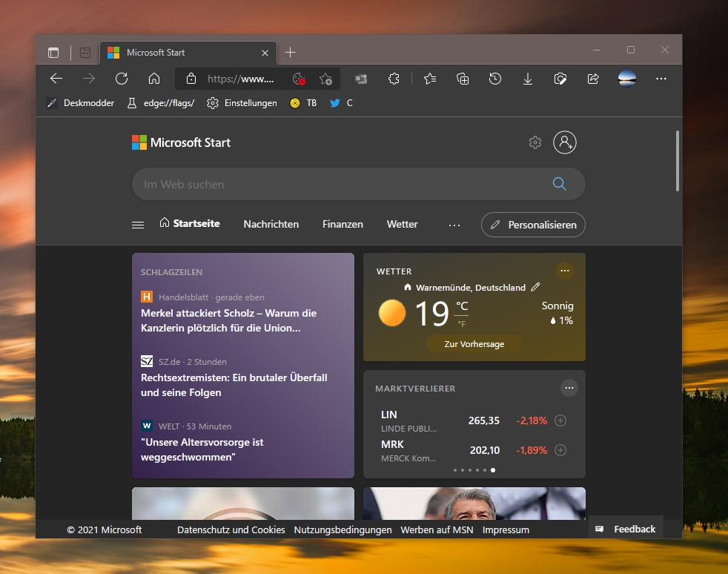Click Zur Vorhersage button
728x574 pixels.
pyautogui.click(x=474, y=344)
